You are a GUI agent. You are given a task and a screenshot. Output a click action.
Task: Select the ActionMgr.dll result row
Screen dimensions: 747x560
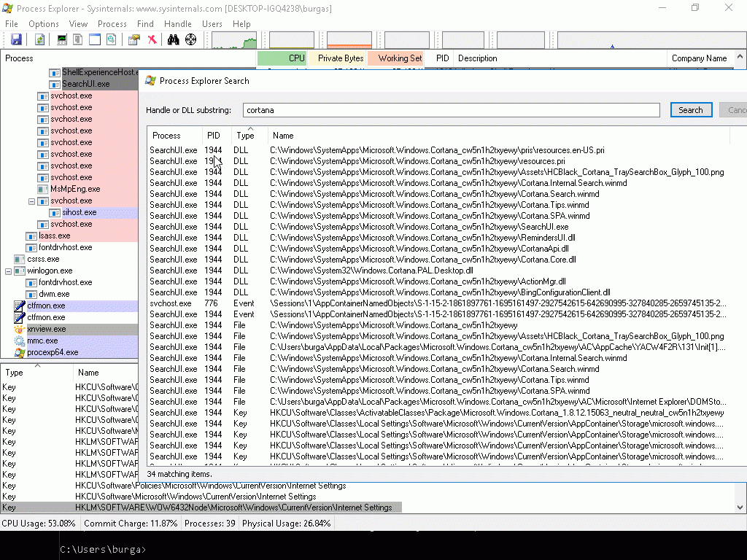tap(438, 281)
